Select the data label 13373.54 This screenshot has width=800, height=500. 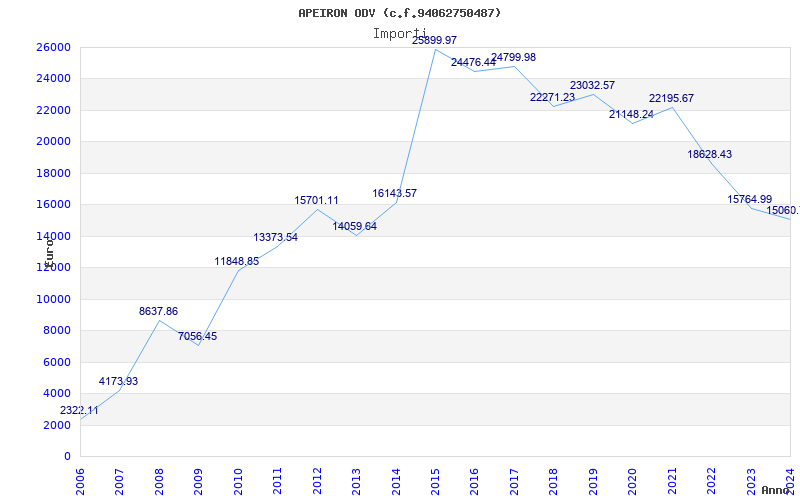tap(276, 237)
